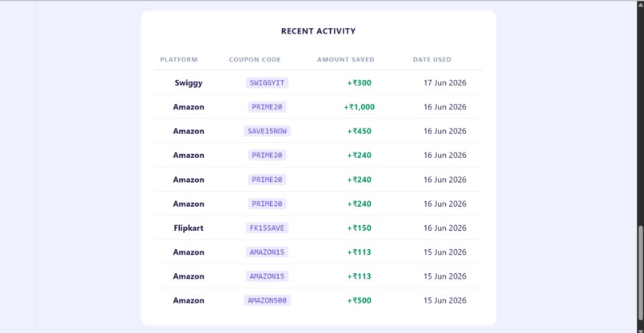Click Amazon in the ₹1,000 savings row
644x333 pixels.
(x=188, y=107)
